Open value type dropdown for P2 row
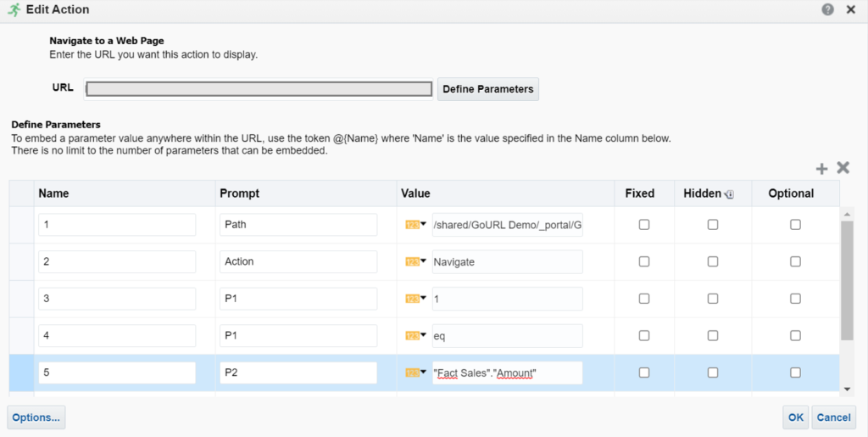This screenshot has width=868, height=437. tap(415, 373)
